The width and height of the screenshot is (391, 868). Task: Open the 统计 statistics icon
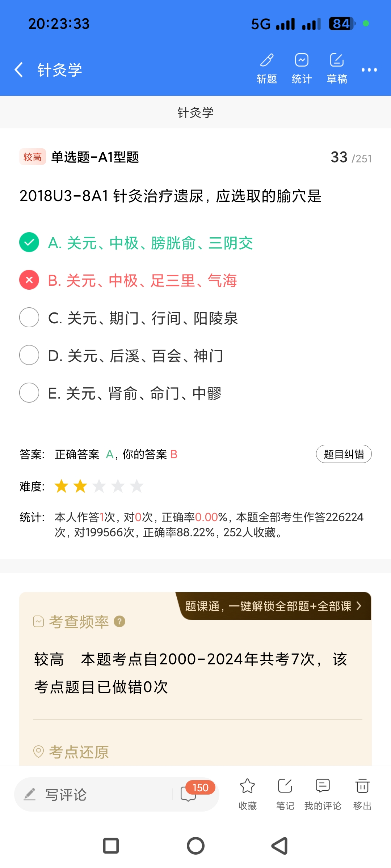pos(302,68)
